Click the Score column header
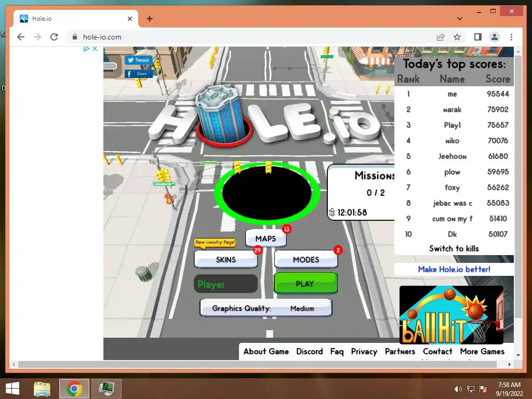The image size is (532, 399). click(498, 79)
